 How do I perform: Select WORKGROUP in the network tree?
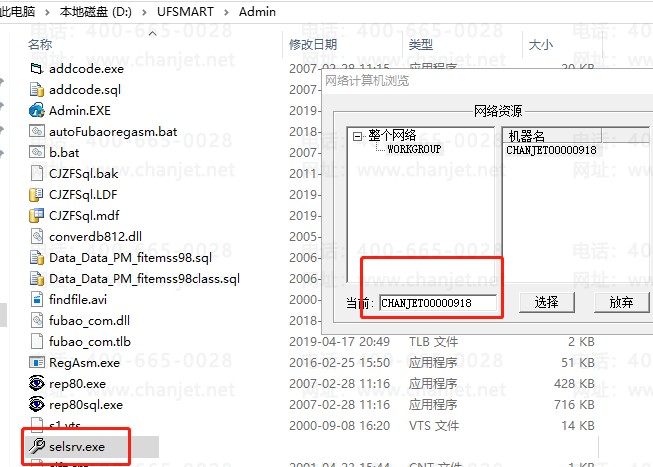414,149
